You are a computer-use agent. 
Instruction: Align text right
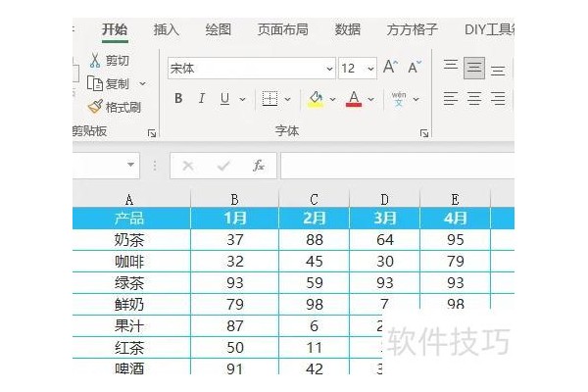pyautogui.click(x=498, y=99)
